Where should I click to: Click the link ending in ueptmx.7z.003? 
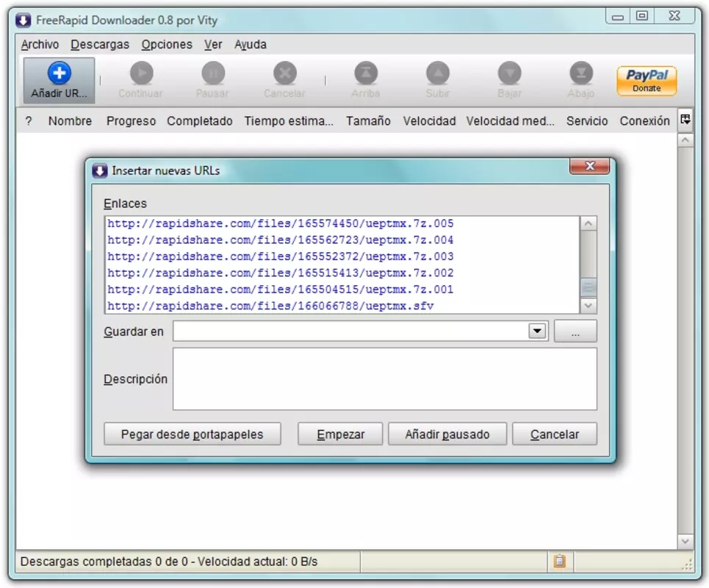(281, 257)
